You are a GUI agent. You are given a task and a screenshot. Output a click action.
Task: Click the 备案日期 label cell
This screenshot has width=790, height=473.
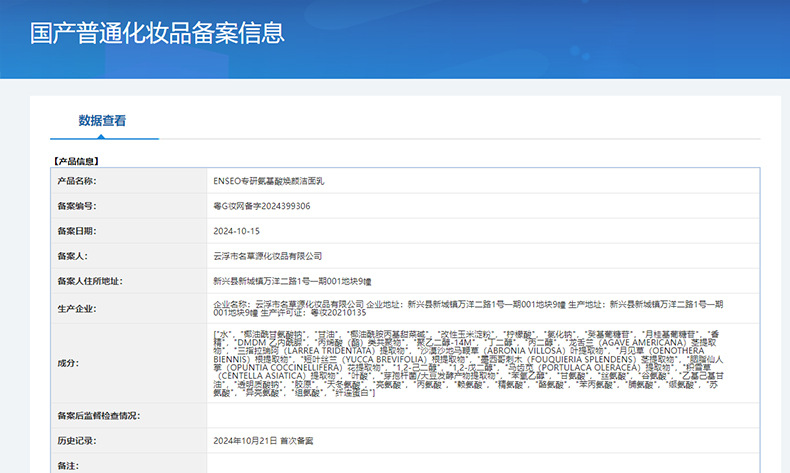click(128, 231)
